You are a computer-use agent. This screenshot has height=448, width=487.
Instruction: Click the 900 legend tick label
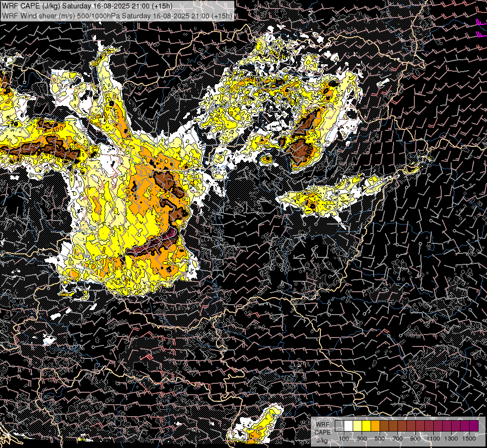click(x=415, y=439)
